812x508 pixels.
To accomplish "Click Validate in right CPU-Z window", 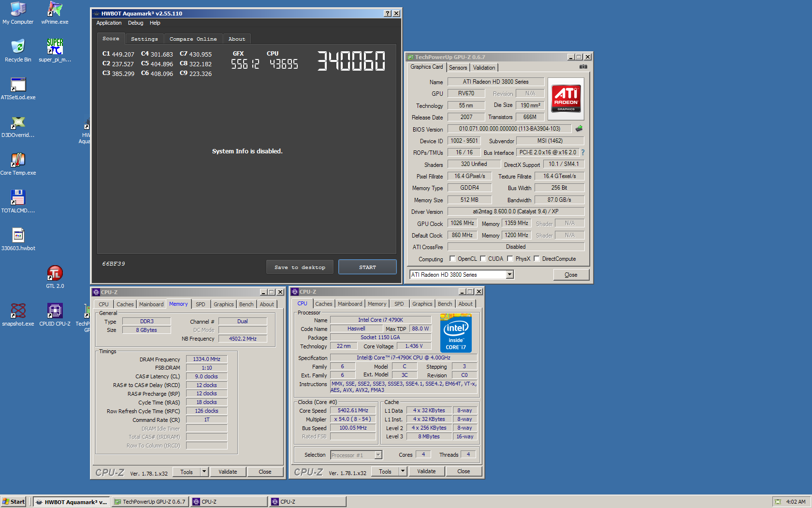I will tap(426, 471).
